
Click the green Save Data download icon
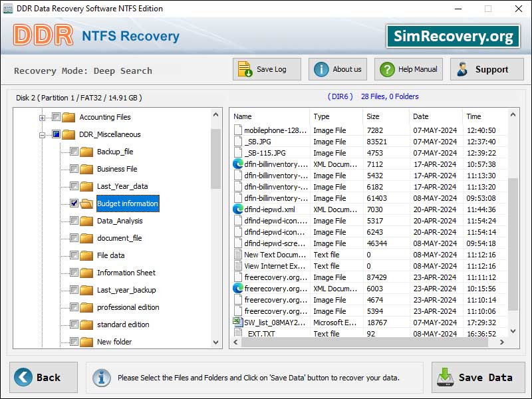446,378
